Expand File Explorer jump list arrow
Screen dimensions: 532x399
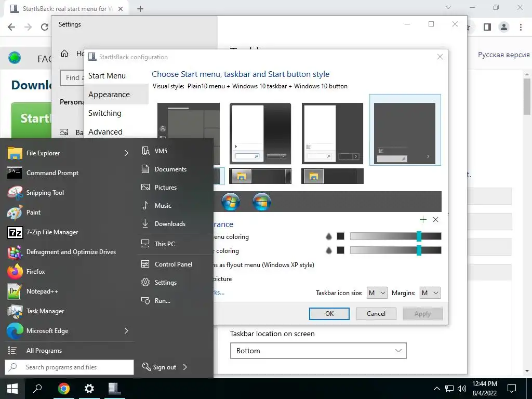coord(127,153)
